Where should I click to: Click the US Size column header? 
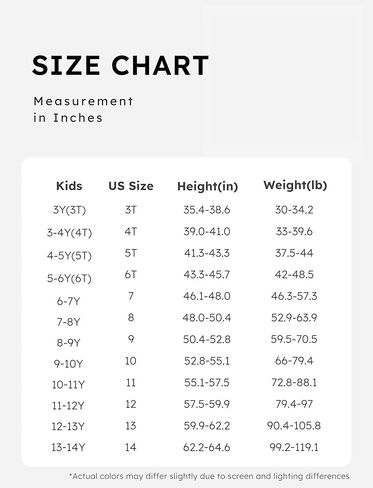coord(131,186)
